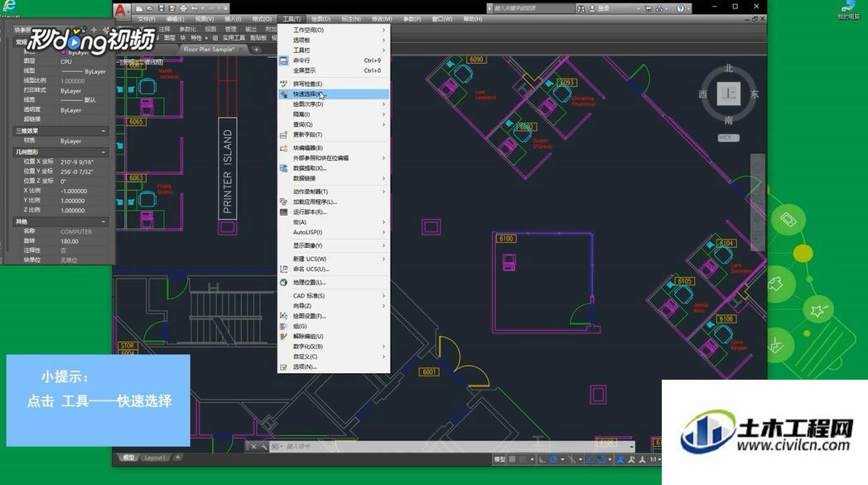Collapse the 三维效果 properties section
This screenshot has width=868, height=485.
(104, 131)
